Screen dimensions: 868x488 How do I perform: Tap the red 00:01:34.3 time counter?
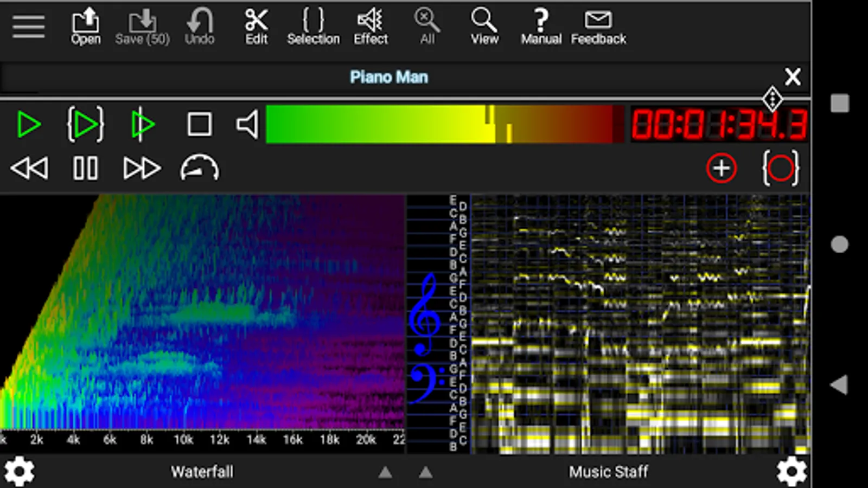(x=719, y=125)
